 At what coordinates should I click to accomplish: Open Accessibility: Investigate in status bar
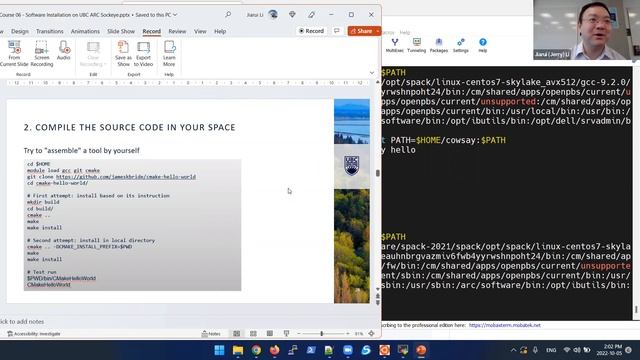[x=34, y=333]
